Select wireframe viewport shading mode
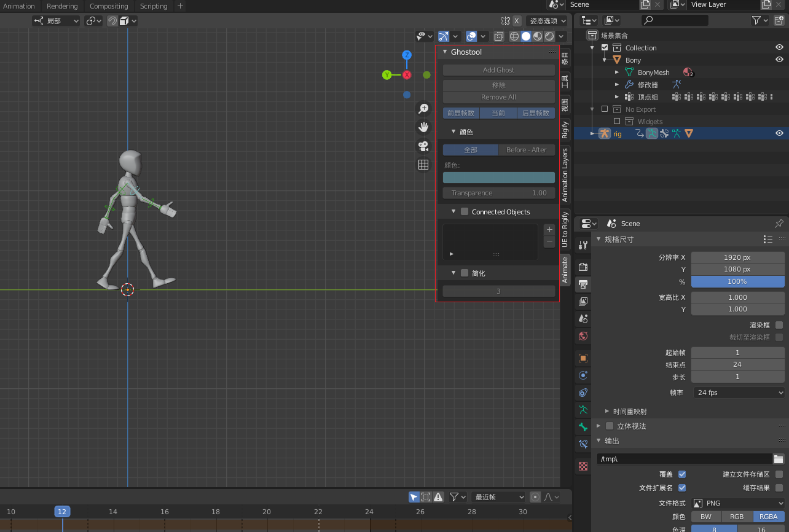This screenshot has width=789, height=532. pos(514,37)
